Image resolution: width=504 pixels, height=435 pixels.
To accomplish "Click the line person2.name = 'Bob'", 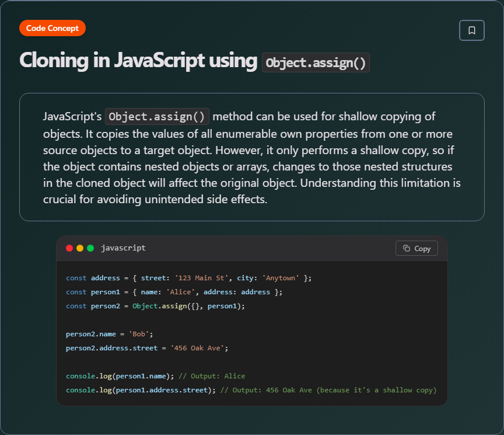I will coord(110,334).
